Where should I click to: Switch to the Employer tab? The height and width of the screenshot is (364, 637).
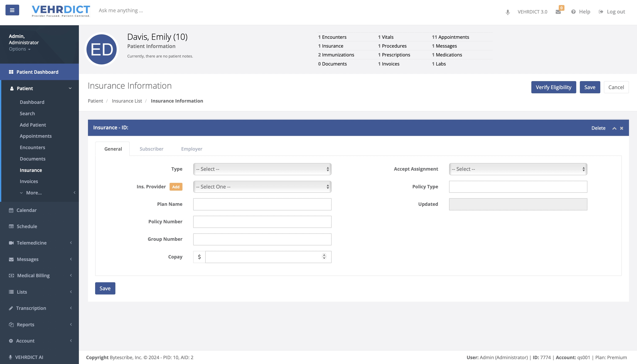(192, 149)
